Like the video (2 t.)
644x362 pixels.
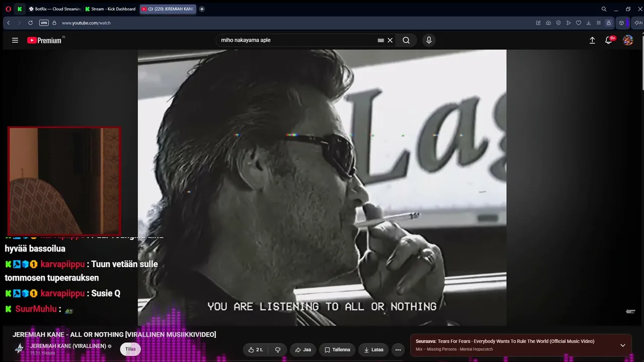[257, 349]
